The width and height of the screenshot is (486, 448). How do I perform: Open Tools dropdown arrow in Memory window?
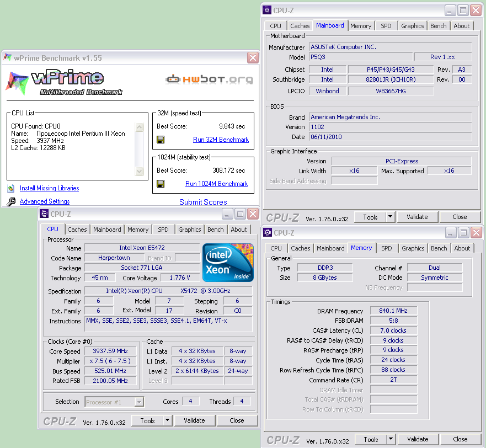click(x=391, y=439)
